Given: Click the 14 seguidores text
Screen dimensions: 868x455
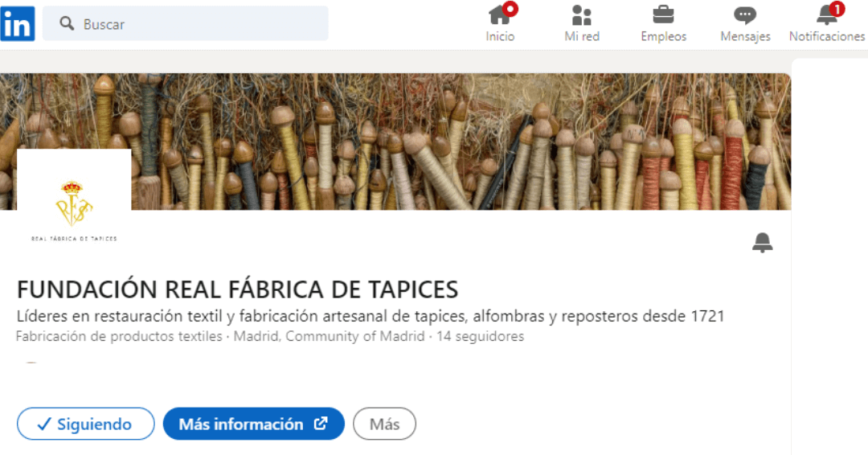Looking at the screenshot, I should click(x=480, y=336).
